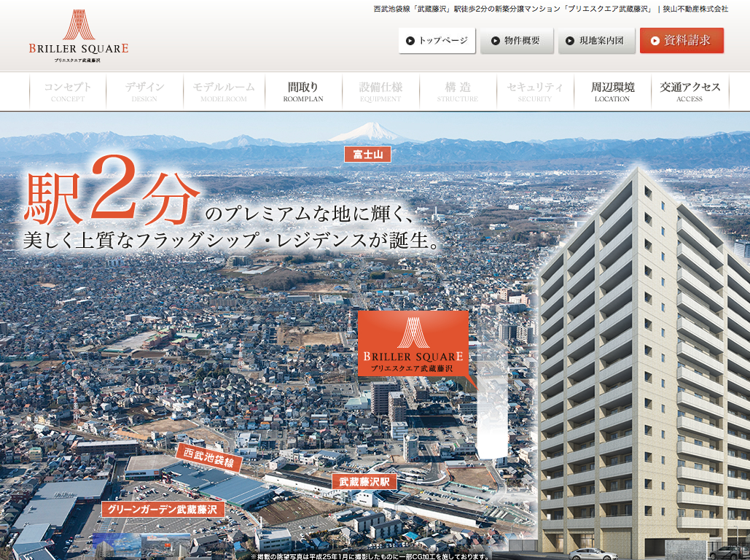
Task: Navigate to モデルルーム section
Action: coord(224,92)
